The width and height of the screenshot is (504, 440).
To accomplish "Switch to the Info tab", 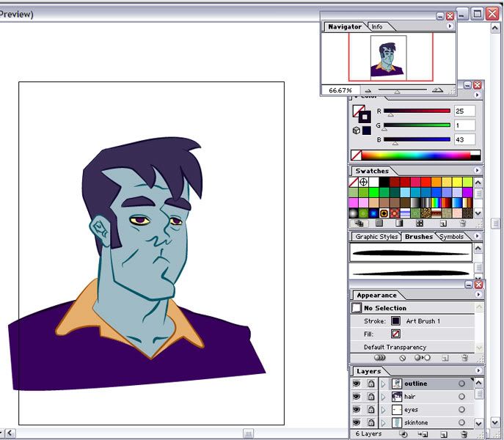I will [377, 27].
